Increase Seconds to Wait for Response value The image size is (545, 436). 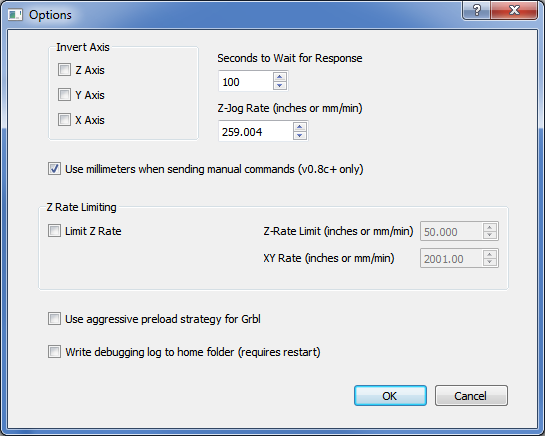(x=280, y=76)
